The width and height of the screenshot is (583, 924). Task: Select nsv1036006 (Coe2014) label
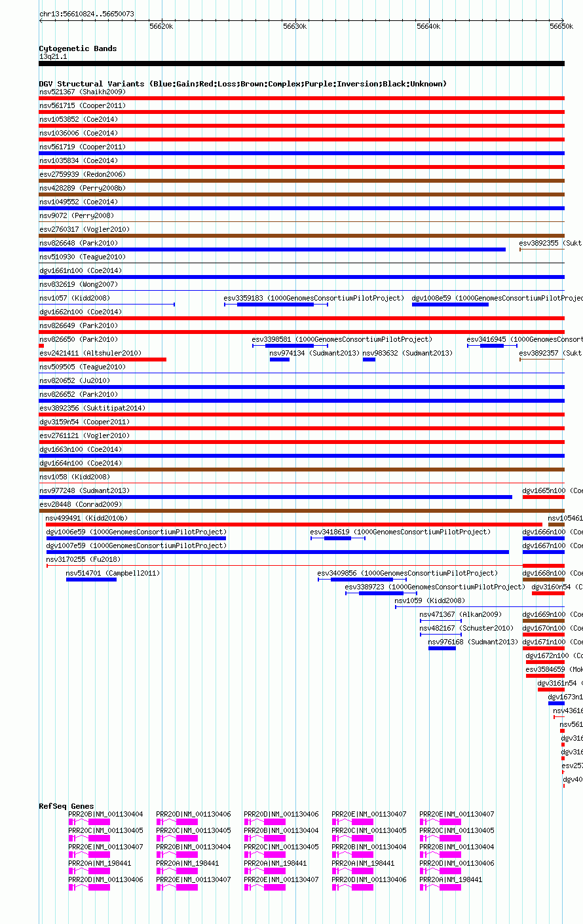[x=79, y=133]
